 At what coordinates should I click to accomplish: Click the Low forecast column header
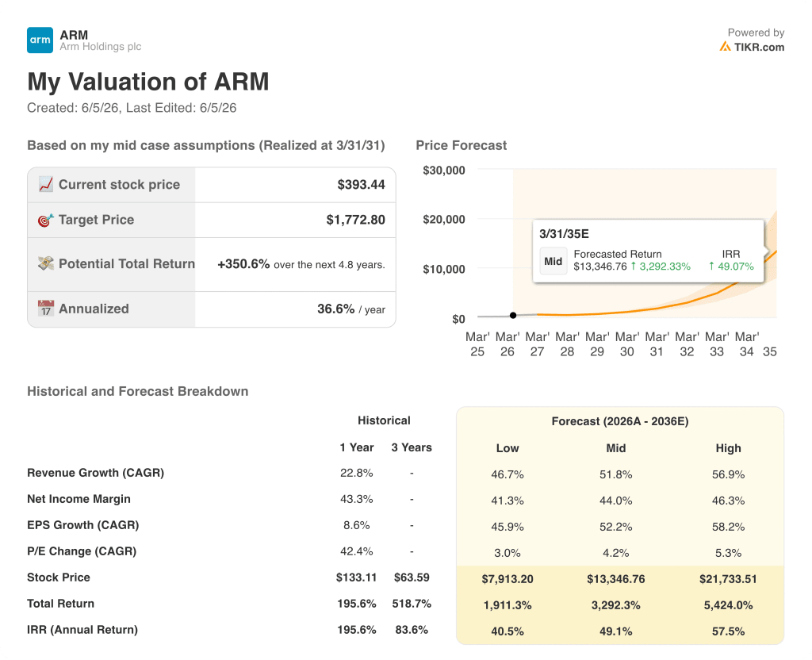507,448
